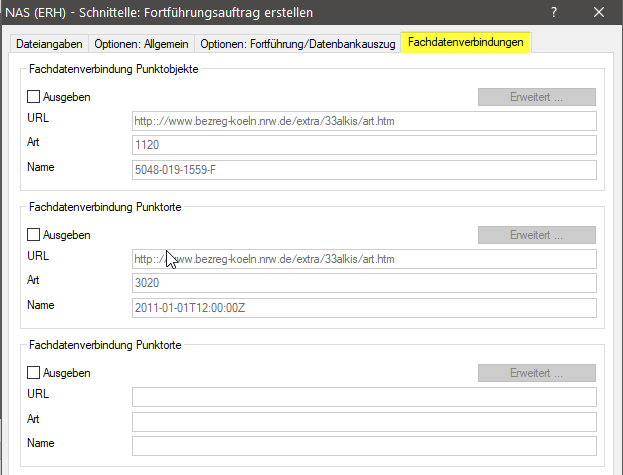623x475 pixels.
Task: Click the empty Name field in bottom group
Action: click(364, 445)
